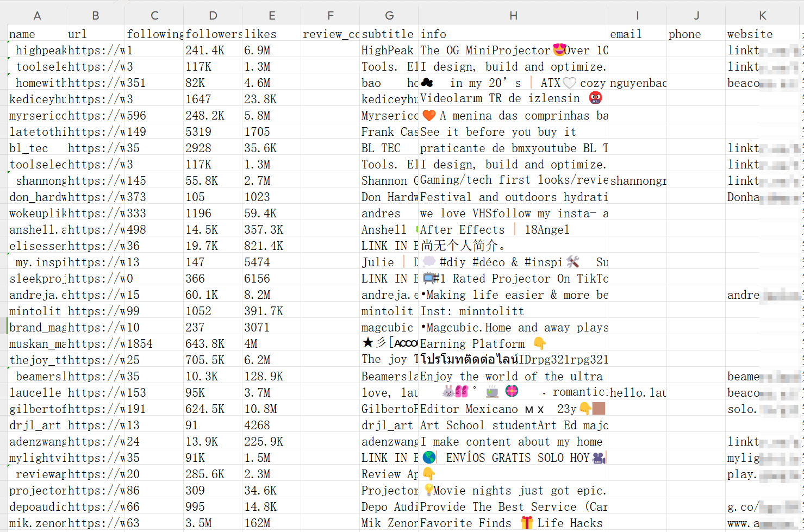This screenshot has width=804, height=532.
Task: Click the 'subtitle' header cell
Action: [x=389, y=34]
